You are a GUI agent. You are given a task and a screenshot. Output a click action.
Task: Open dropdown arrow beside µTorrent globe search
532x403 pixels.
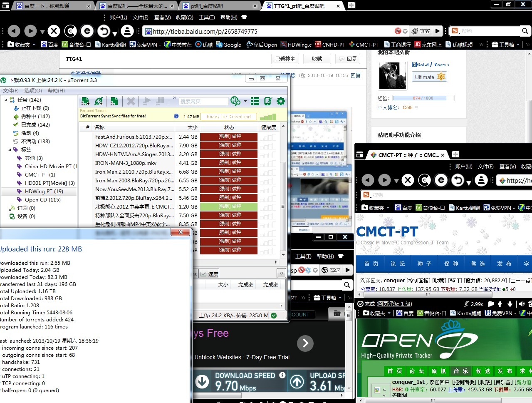click(x=245, y=101)
